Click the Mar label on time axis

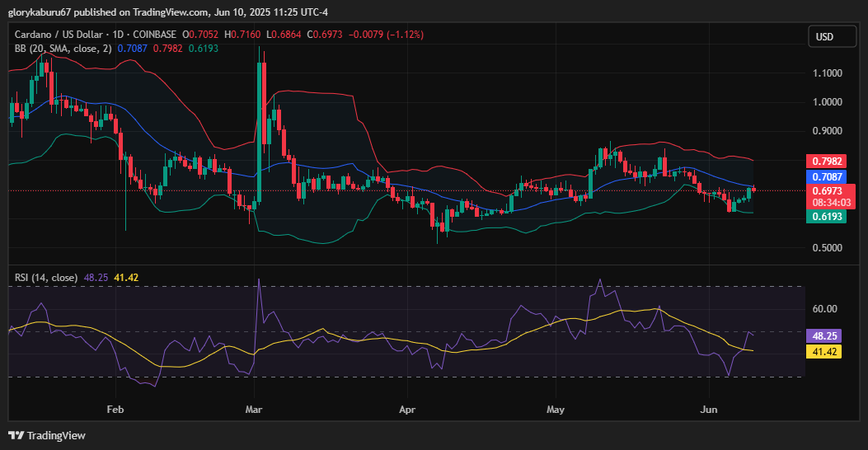[254, 409]
